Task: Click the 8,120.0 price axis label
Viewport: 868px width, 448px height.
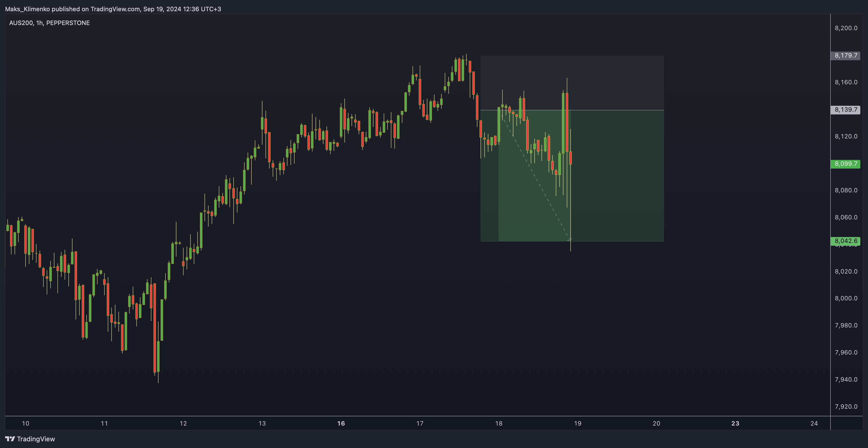Action: pyautogui.click(x=846, y=136)
